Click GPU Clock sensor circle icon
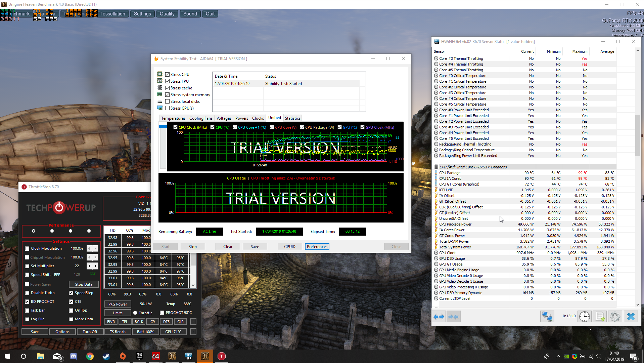Screen dimensions: 644x363 [436, 253]
